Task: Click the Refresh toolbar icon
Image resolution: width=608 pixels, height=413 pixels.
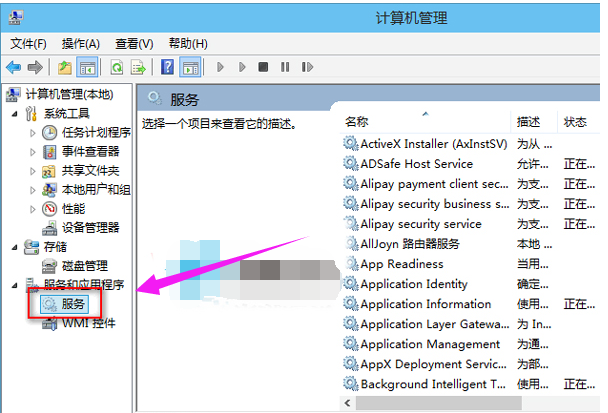Action: [116, 68]
